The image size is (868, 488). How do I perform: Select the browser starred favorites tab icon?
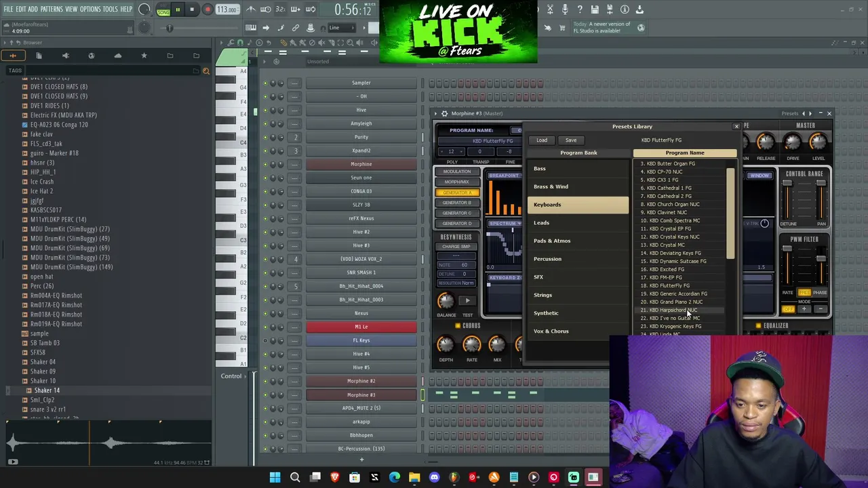[144, 56]
